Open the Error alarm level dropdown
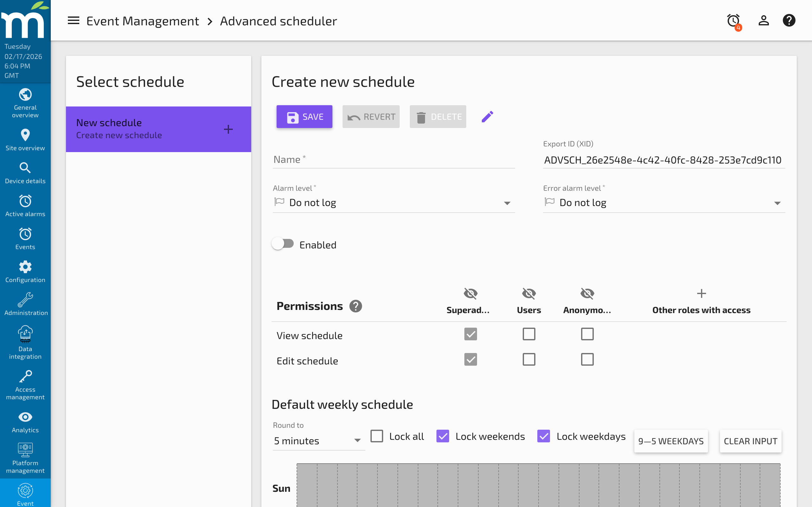Image resolution: width=812 pixels, height=507 pixels. (x=664, y=202)
